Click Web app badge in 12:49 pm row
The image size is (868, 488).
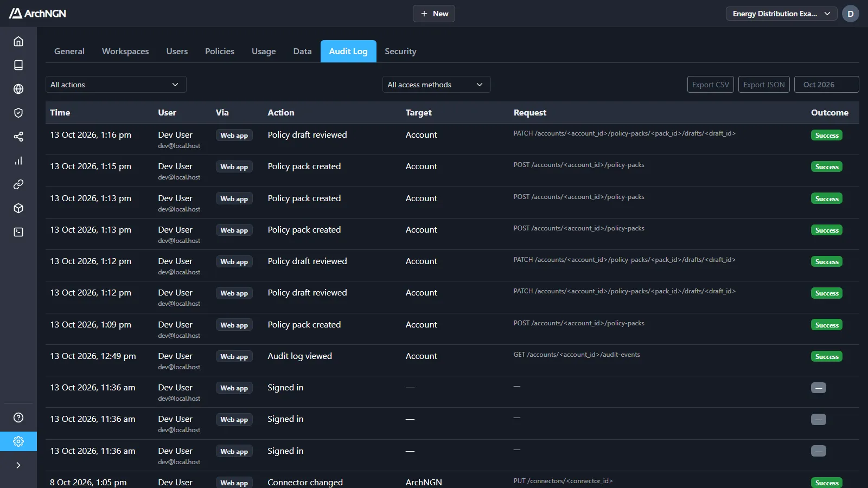(234, 357)
